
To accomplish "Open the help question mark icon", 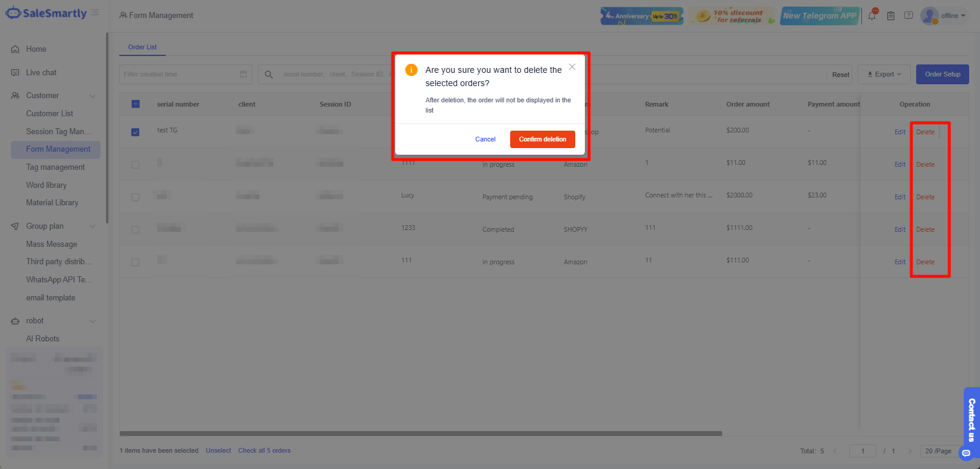I will 908,16.
